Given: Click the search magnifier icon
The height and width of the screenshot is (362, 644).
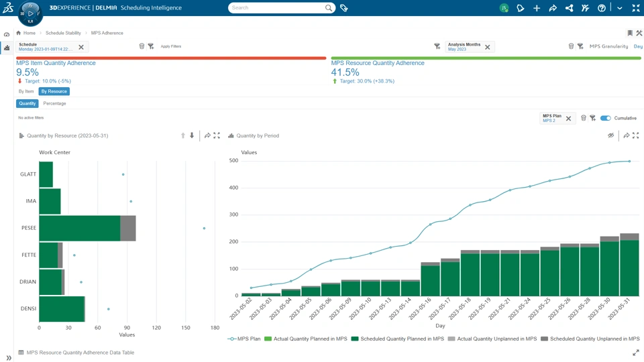Looking at the screenshot, I should pyautogui.click(x=329, y=8).
